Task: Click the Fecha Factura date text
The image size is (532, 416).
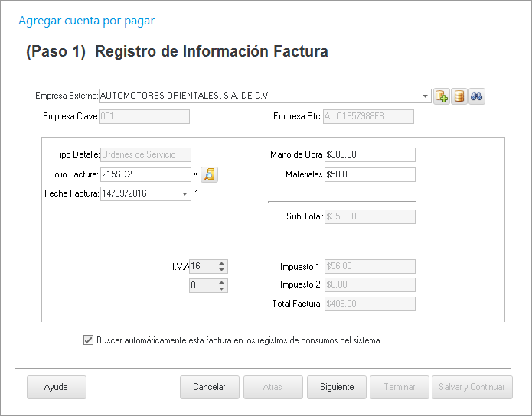Action: 138,194
